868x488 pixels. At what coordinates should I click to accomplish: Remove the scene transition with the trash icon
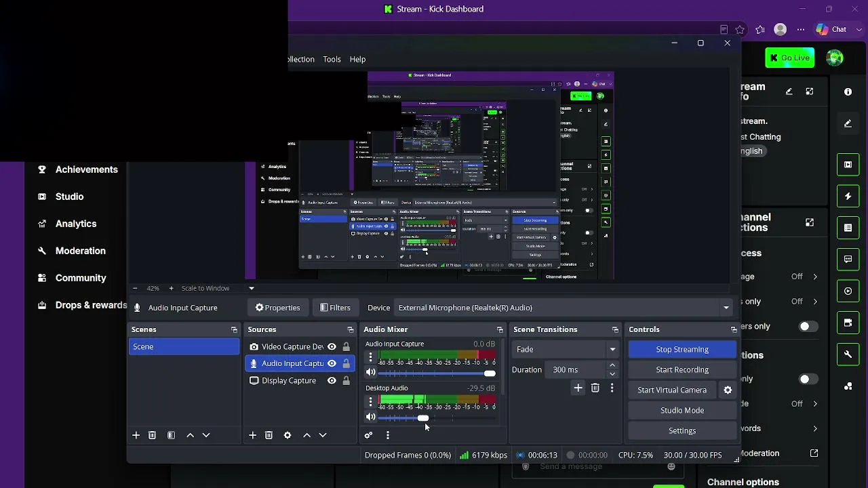click(595, 388)
